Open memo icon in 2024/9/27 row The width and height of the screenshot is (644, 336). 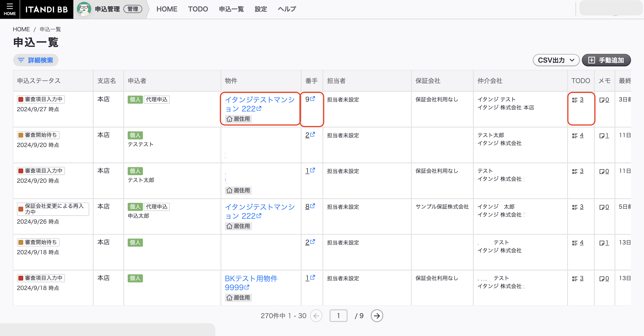click(602, 100)
